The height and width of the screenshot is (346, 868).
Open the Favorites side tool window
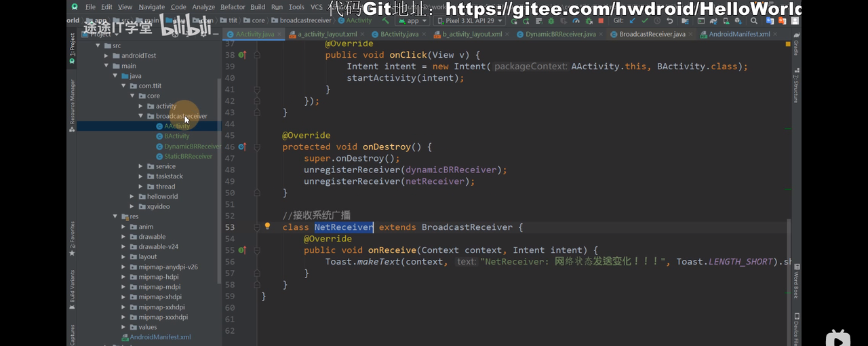pos(72,238)
